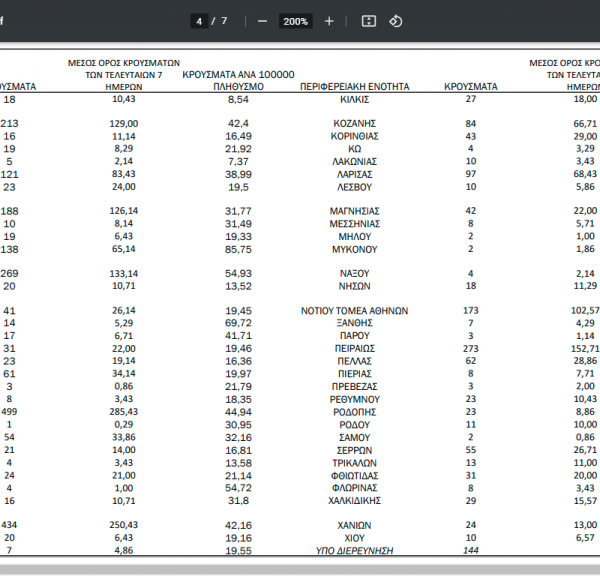Image resolution: width=600 pixels, height=576 pixels.
Task: Click the ΜΥΚΟΝΟΥ row name
Action: 355,250
